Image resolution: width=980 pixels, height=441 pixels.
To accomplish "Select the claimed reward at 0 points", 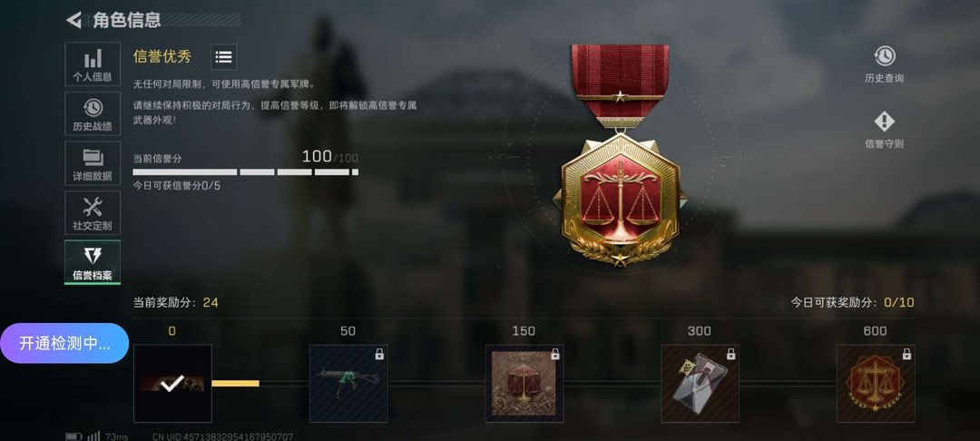I will pos(172,384).
